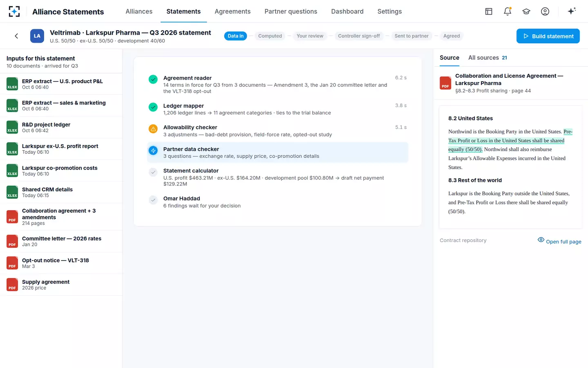Screen dimensions: 588x368
Task: Select the Sent to partner stage step
Action: click(412, 36)
